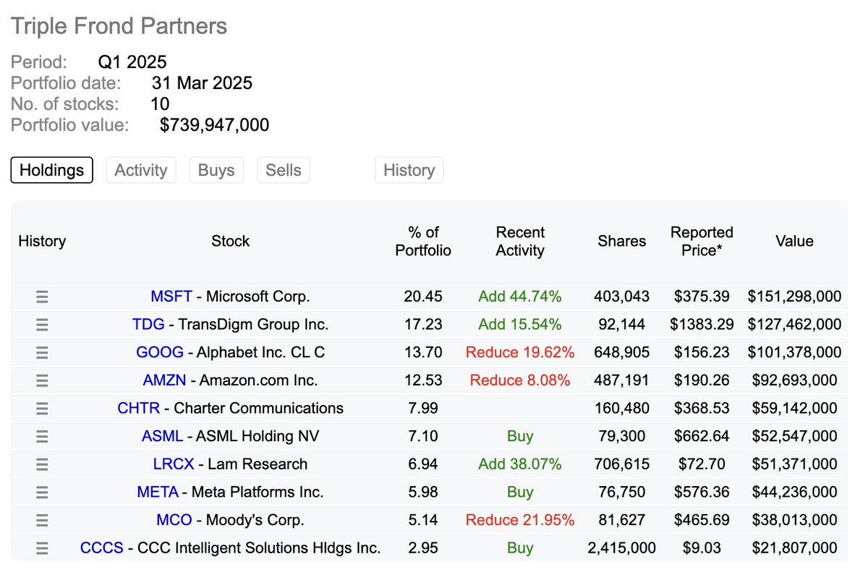Switch to the Buys tab
868x588 pixels.
216,170
